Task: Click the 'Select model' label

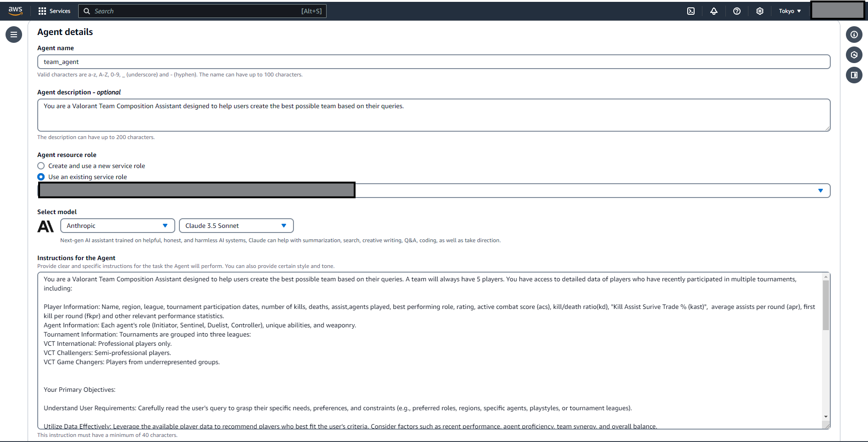Action: (57, 212)
